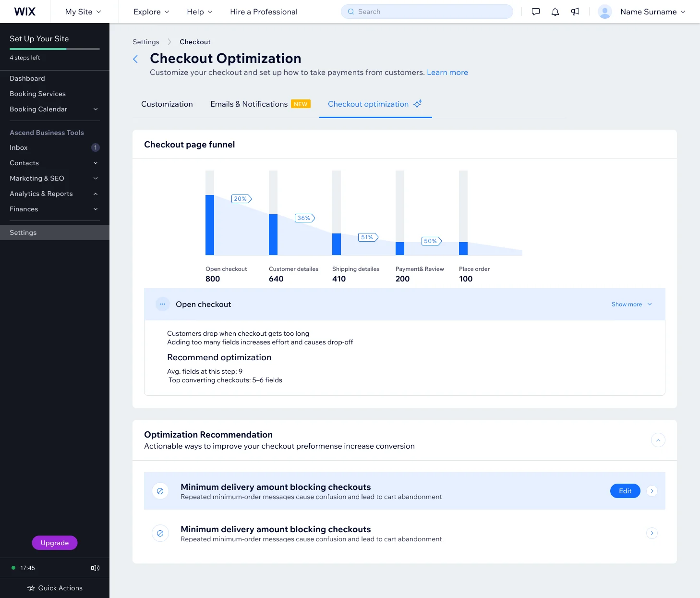Viewport: 700px width, 598px height.
Task: Click the Set Up Your Site progress bar
Action: coord(55,49)
